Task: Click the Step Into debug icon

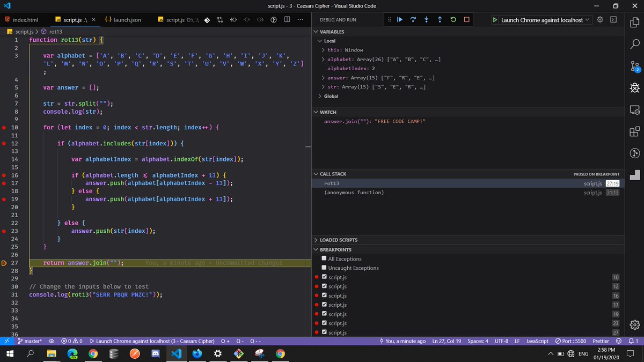Action: click(426, 20)
